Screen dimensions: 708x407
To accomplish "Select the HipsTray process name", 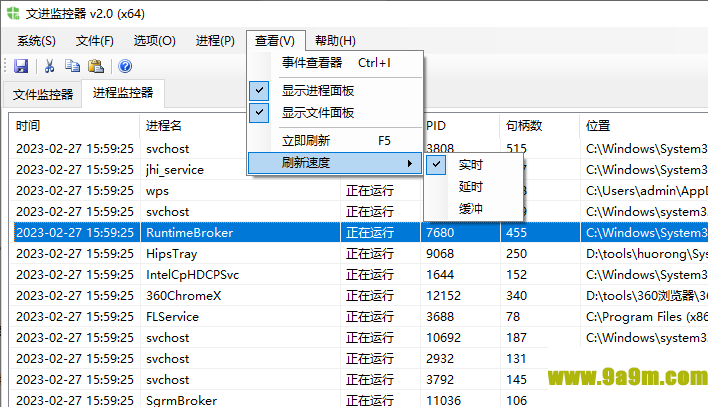I will click(172, 254).
